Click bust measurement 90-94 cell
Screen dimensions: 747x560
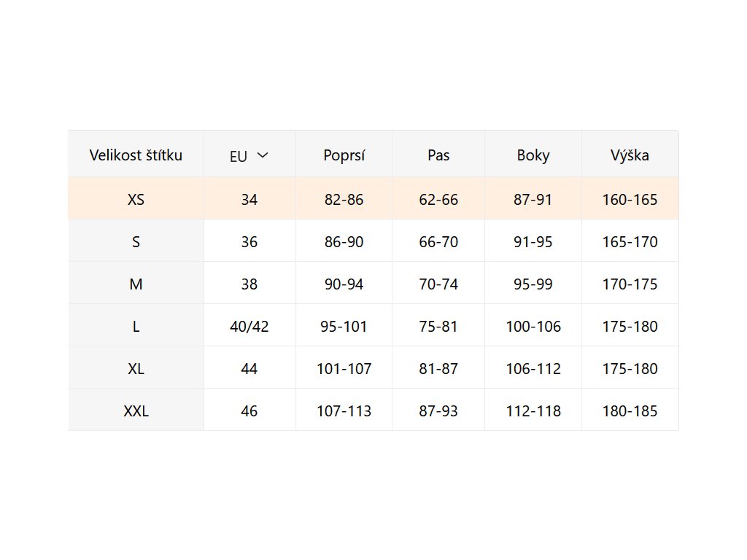pos(344,284)
